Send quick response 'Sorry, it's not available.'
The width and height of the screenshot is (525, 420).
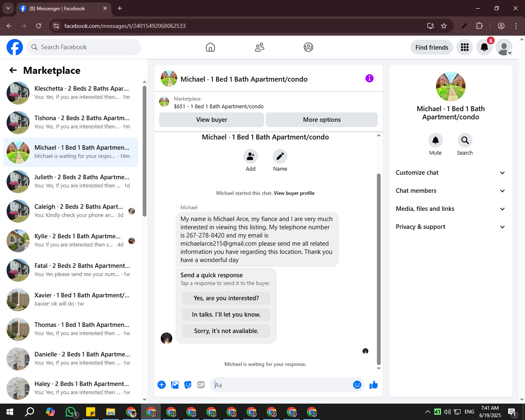[226, 331]
